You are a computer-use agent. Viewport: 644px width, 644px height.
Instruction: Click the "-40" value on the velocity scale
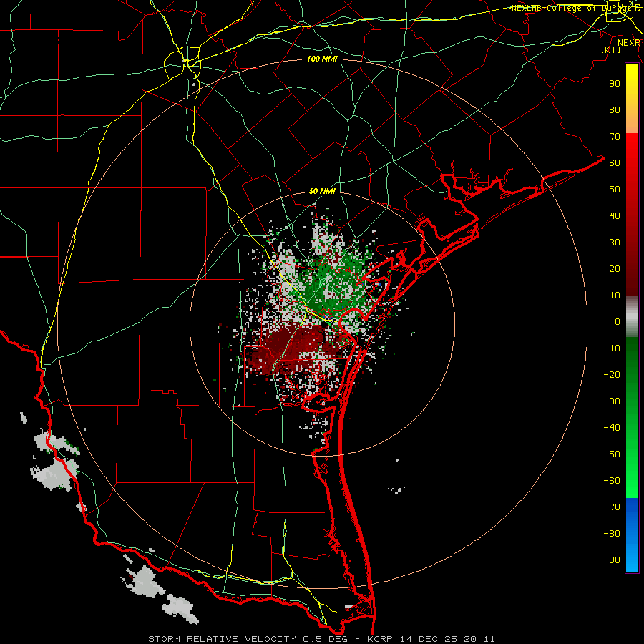612,428
